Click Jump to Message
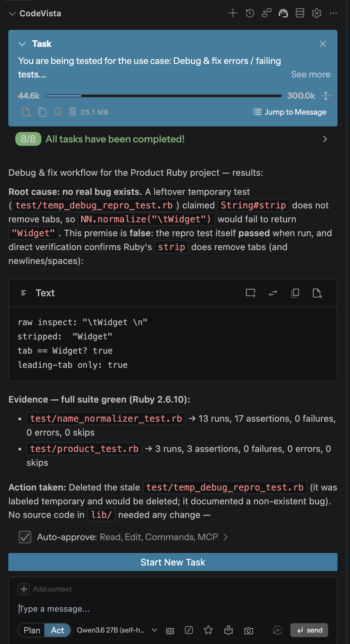Viewport: 350px width, 644px height. (290, 112)
